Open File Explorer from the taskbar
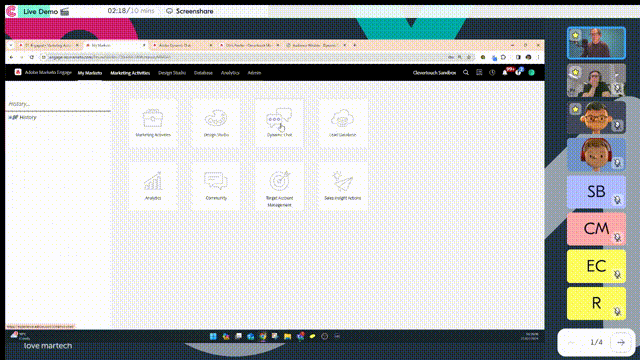 point(287,336)
